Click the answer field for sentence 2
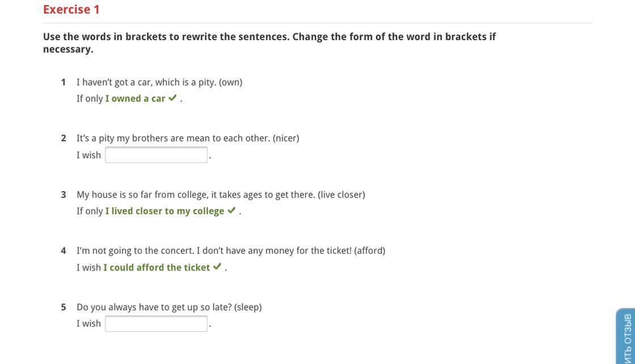The width and height of the screenshot is (635, 364). pos(156,155)
